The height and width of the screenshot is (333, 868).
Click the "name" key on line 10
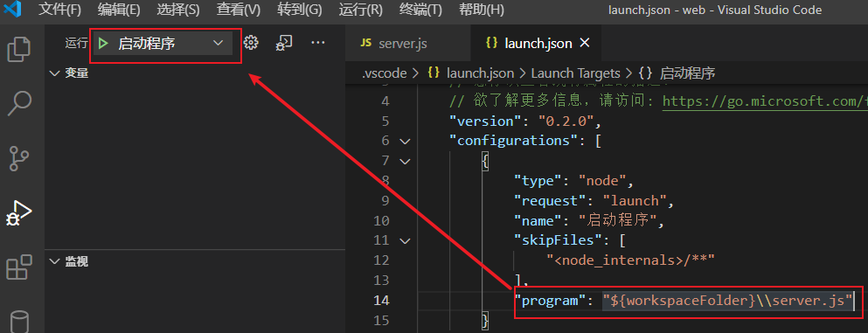pyautogui.click(x=538, y=221)
